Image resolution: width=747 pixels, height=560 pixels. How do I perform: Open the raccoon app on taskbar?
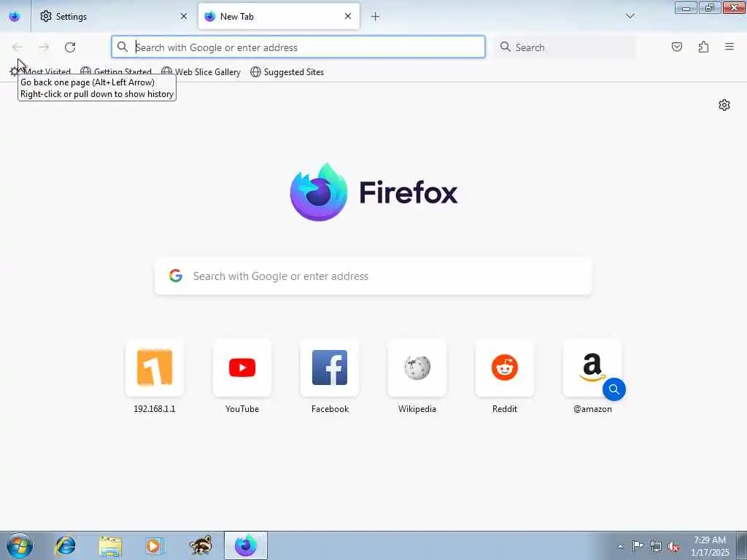coord(200,545)
